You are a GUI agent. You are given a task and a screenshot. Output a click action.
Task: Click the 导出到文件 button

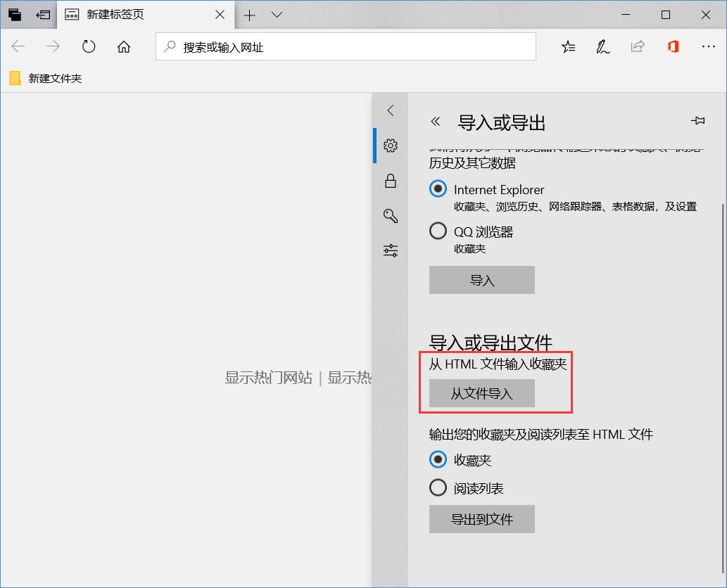(x=481, y=519)
